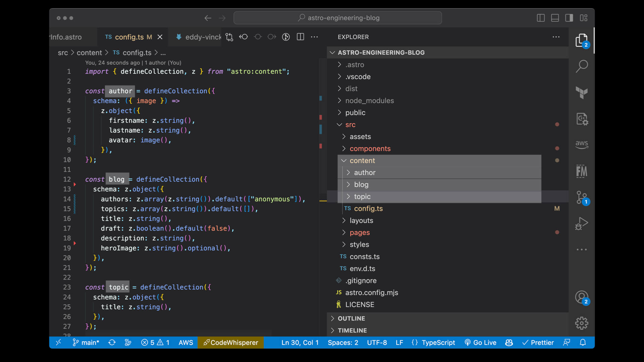
Task: Collapse the src folder
Action: click(x=350, y=125)
